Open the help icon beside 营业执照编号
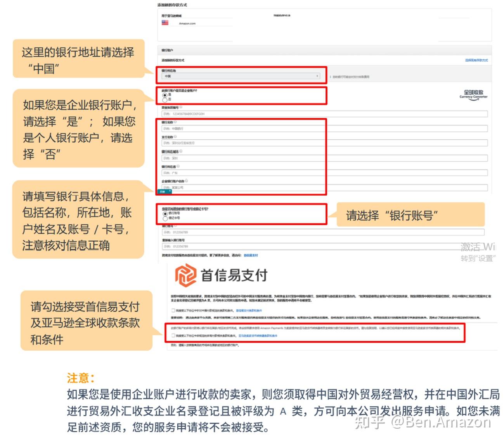The width and height of the screenshot is (504, 443). click(x=181, y=107)
